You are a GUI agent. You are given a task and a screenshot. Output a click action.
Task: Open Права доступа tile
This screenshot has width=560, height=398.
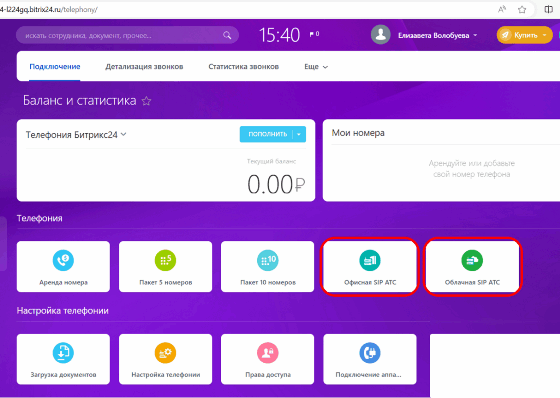(268, 359)
